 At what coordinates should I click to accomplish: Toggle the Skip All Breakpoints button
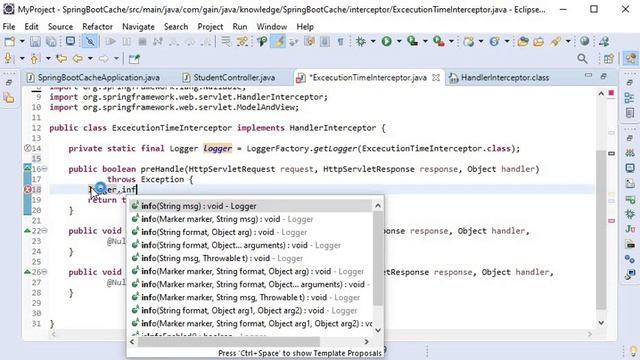coord(90,41)
